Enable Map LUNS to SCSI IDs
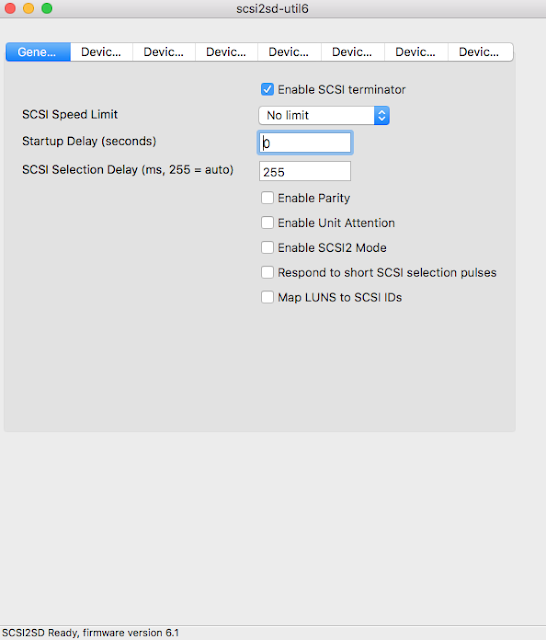The width and height of the screenshot is (546, 640). click(267, 298)
